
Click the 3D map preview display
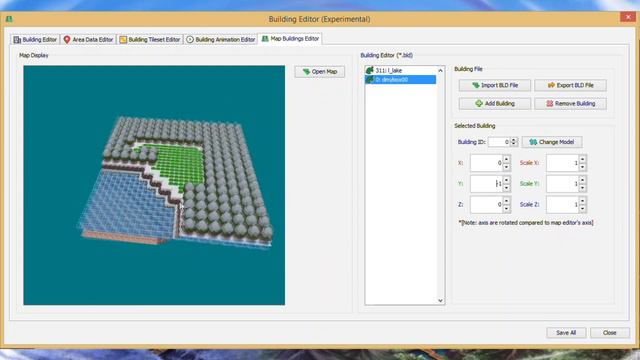tap(154, 185)
